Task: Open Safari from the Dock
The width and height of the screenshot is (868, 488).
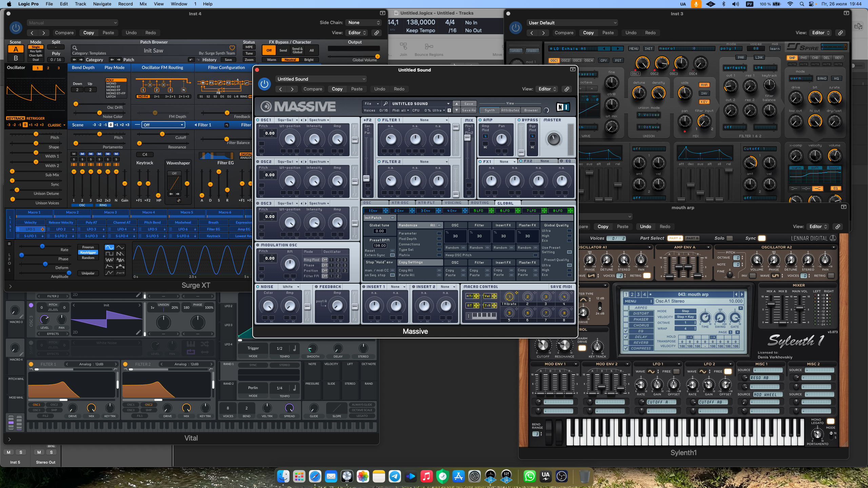Action: click(315, 476)
